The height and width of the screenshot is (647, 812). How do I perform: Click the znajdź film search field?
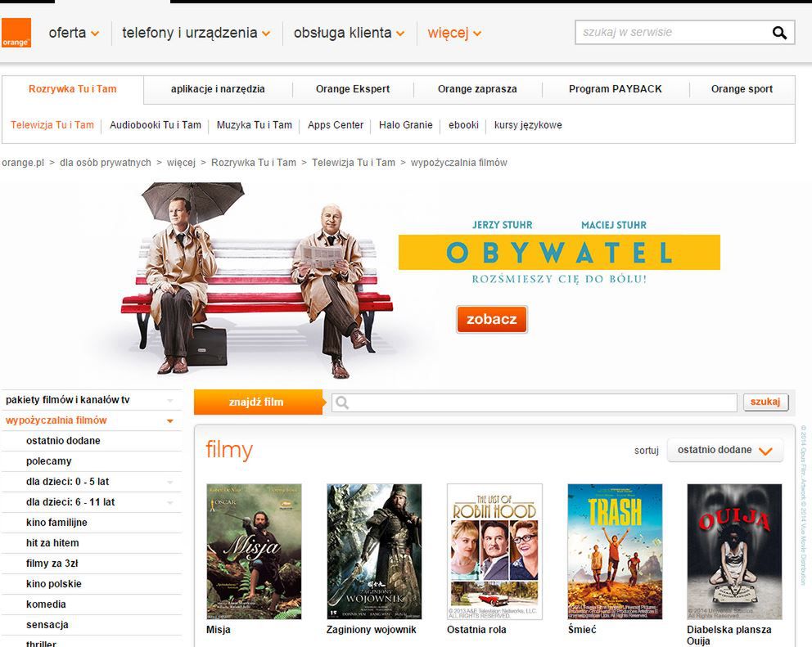tap(535, 402)
